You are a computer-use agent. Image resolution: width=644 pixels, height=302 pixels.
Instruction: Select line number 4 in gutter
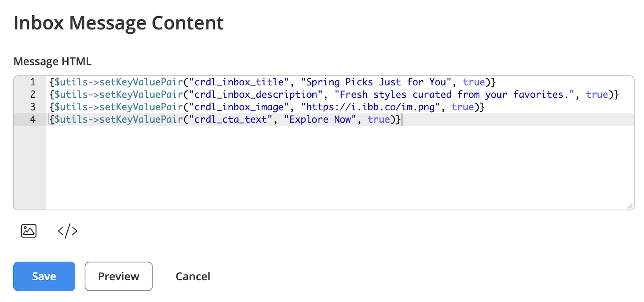(33, 119)
